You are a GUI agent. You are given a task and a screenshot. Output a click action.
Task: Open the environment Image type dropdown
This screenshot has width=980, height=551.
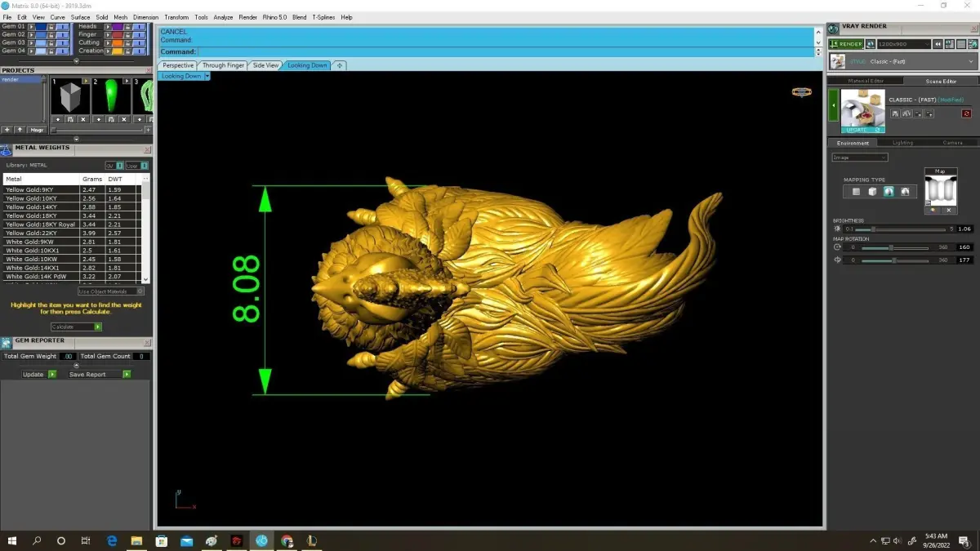pos(859,158)
